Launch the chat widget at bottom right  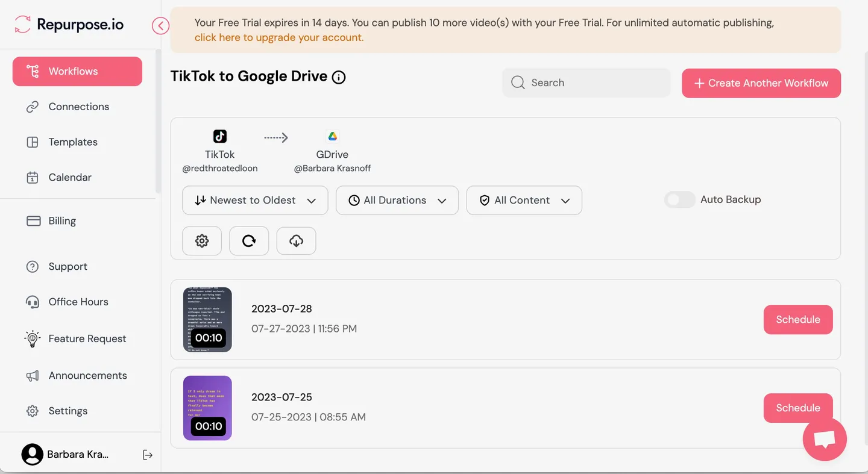coord(825,439)
